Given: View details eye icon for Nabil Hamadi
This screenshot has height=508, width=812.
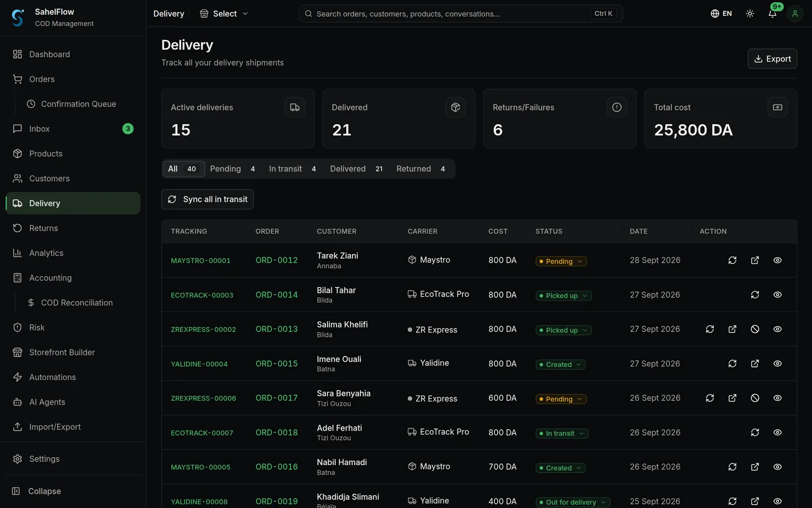Looking at the screenshot, I should coord(777,467).
